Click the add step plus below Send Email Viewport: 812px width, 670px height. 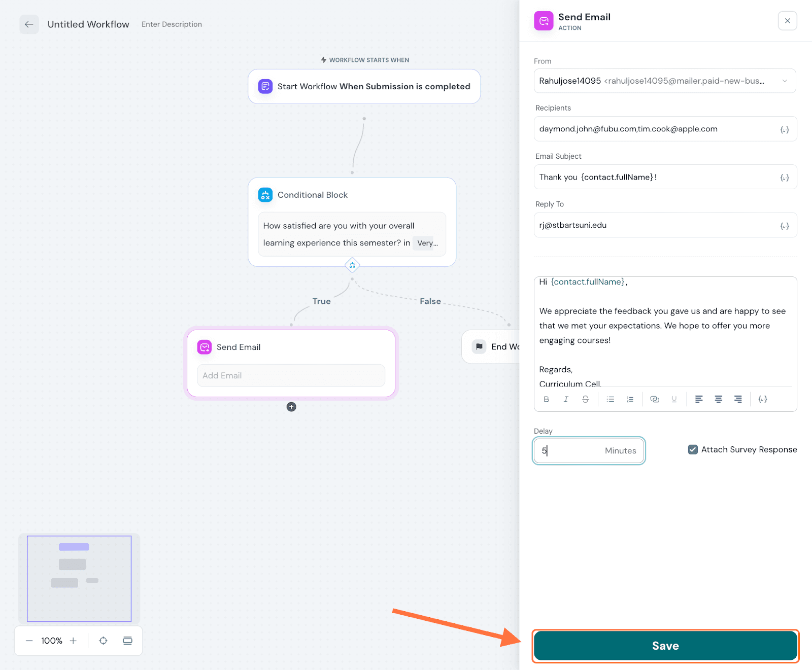(291, 407)
